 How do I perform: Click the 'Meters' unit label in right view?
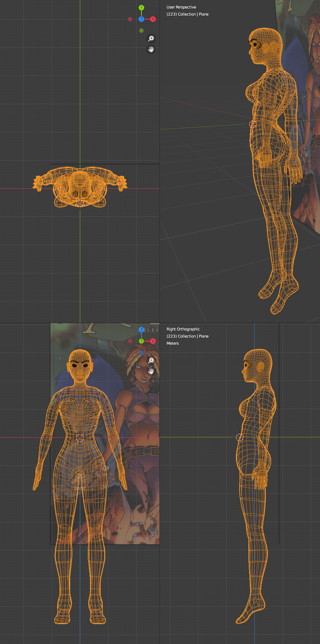click(x=173, y=343)
